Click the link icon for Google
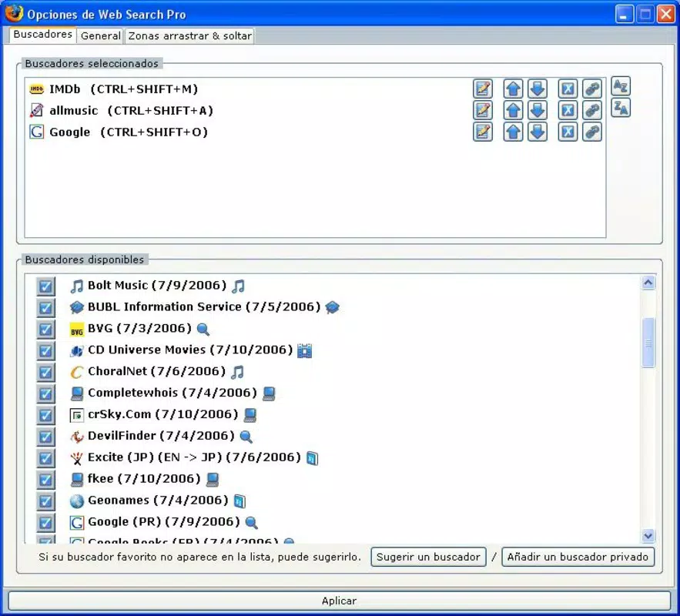 (592, 132)
